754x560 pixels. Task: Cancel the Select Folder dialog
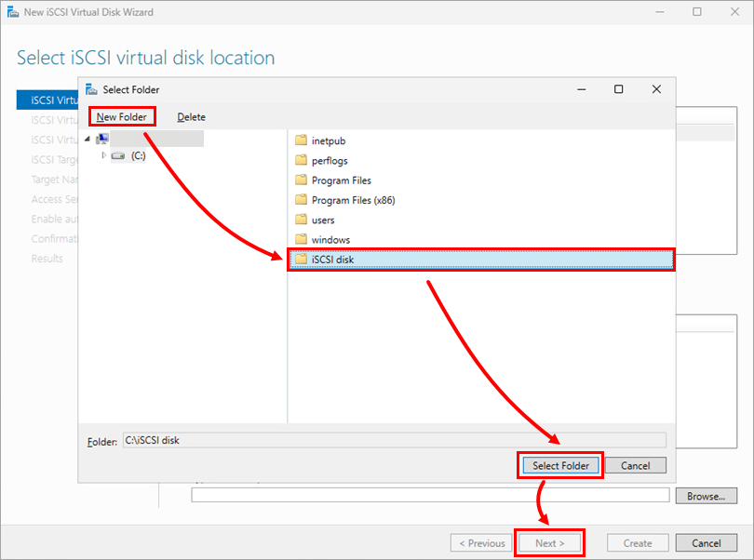click(x=635, y=465)
